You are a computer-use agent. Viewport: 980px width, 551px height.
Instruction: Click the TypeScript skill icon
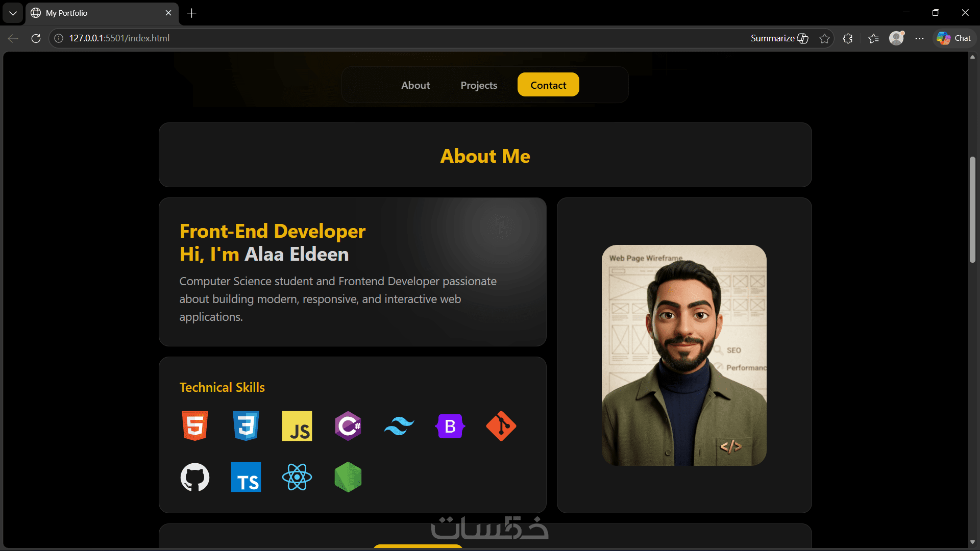coord(246,477)
